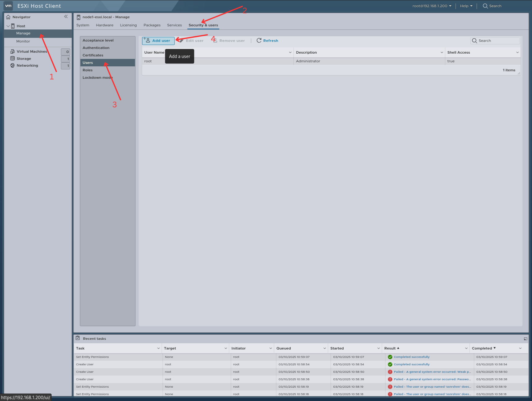Open Lockdown mode settings
Viewport: 532px width, 401px height.
(98, 77)
